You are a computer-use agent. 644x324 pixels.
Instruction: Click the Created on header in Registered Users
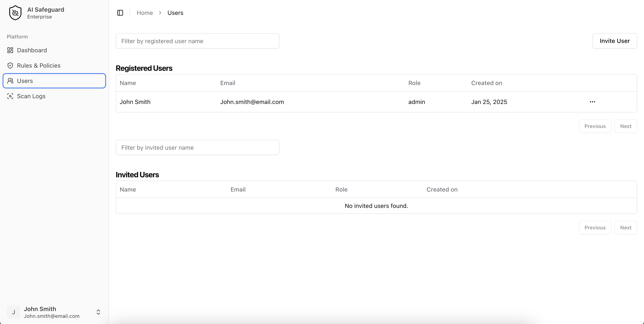point(486,83)
